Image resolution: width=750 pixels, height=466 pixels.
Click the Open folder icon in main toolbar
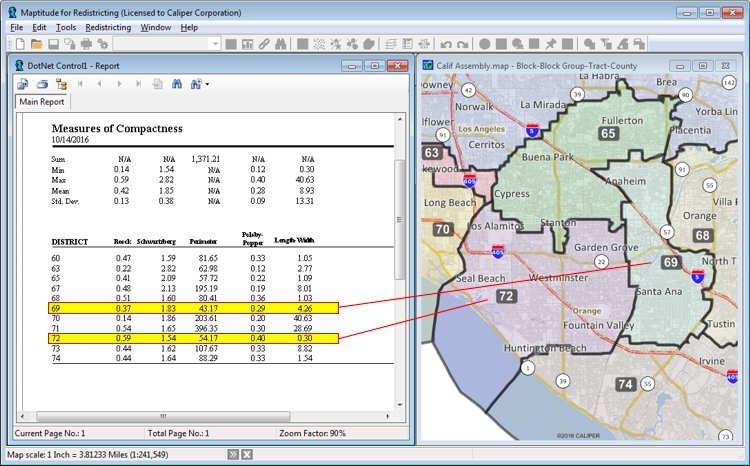coord(37,45)
